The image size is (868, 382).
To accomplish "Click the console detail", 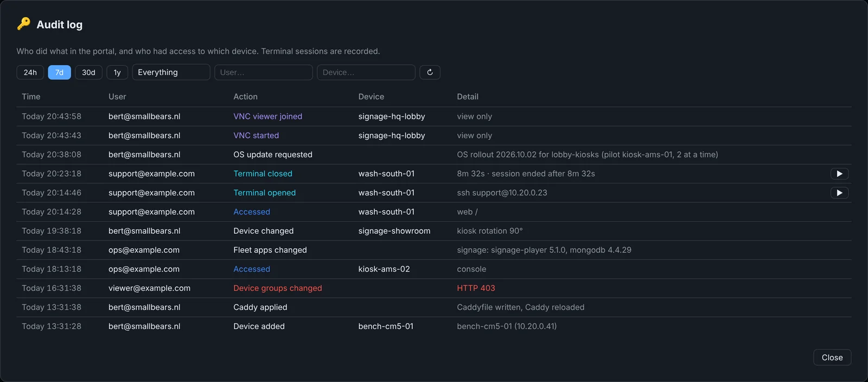I will [471, 269].
